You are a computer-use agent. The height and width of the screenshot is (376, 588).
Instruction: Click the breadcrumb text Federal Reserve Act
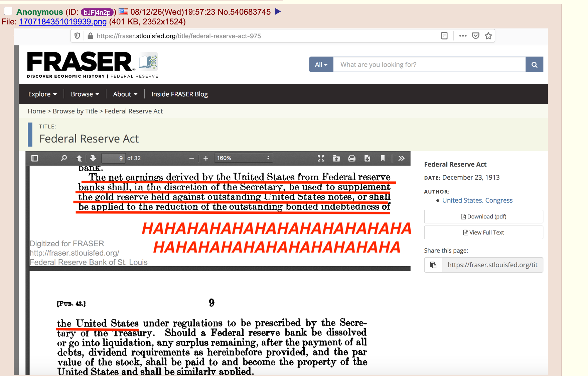tap(134, 111)
